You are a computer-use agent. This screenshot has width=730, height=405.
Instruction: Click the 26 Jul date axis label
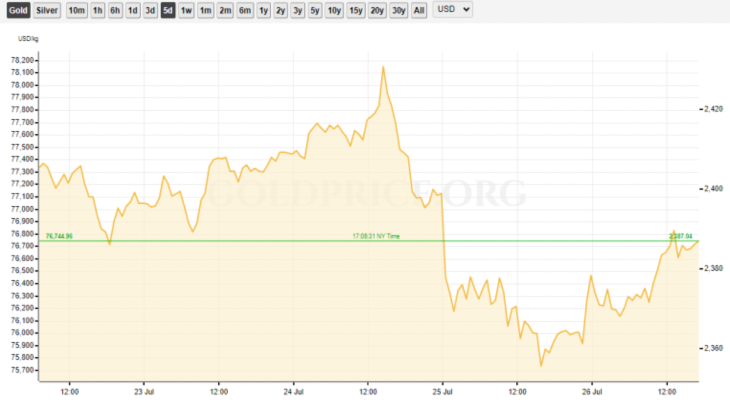(592, 392)
